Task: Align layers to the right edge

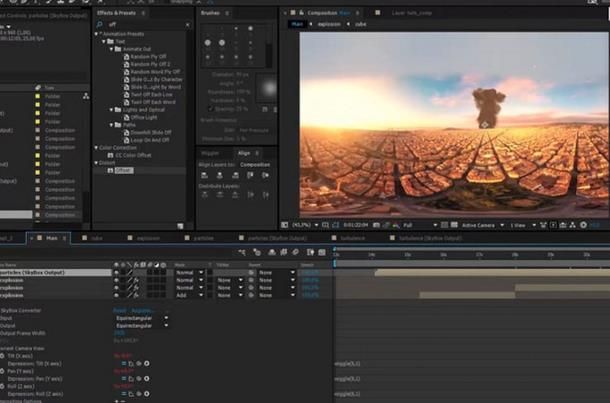Action: point(235,175)
